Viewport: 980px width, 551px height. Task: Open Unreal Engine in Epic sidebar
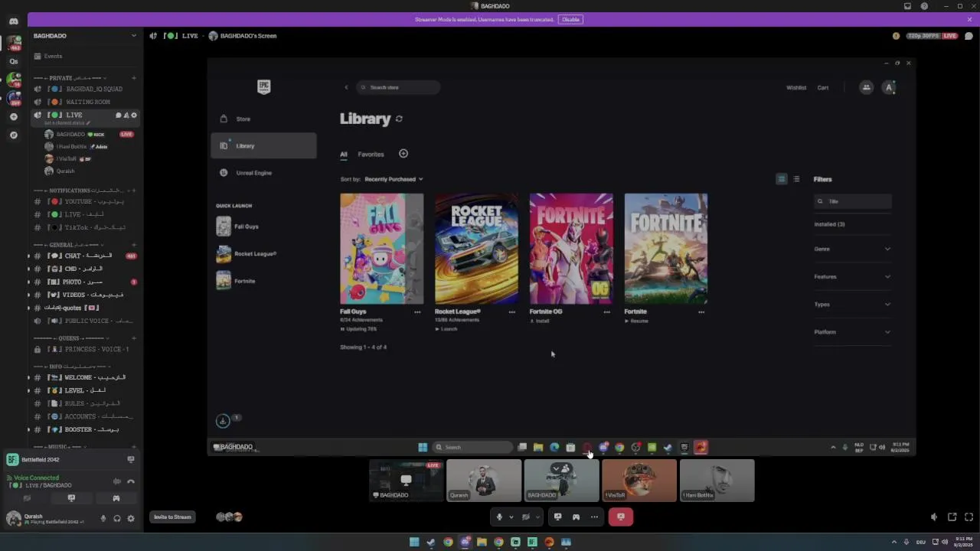tap(263, 173)
